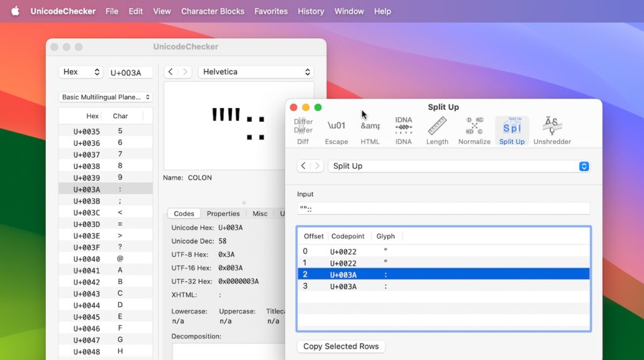The height and width of the screenshot is (360, 644).
Task: Open the Favorites menu
Action: click(x=271, y=11)
